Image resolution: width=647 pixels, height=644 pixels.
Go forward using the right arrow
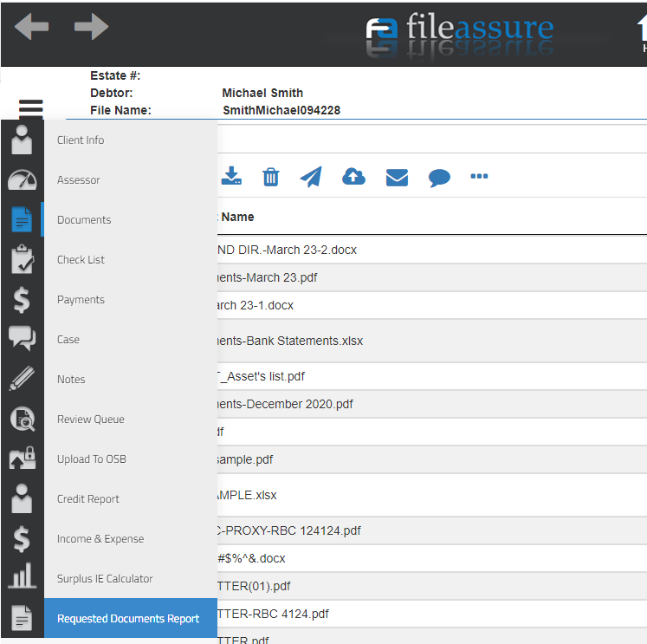(x=91, y=26)
